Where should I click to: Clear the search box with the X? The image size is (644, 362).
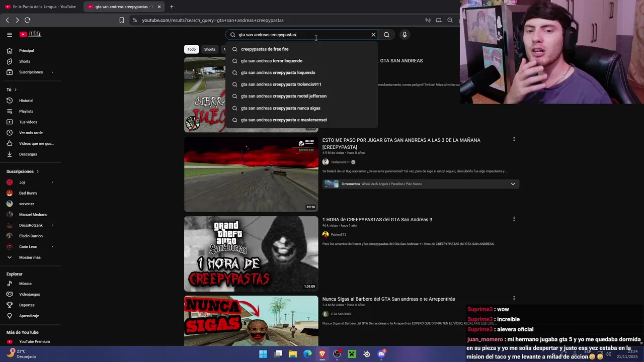373,35
